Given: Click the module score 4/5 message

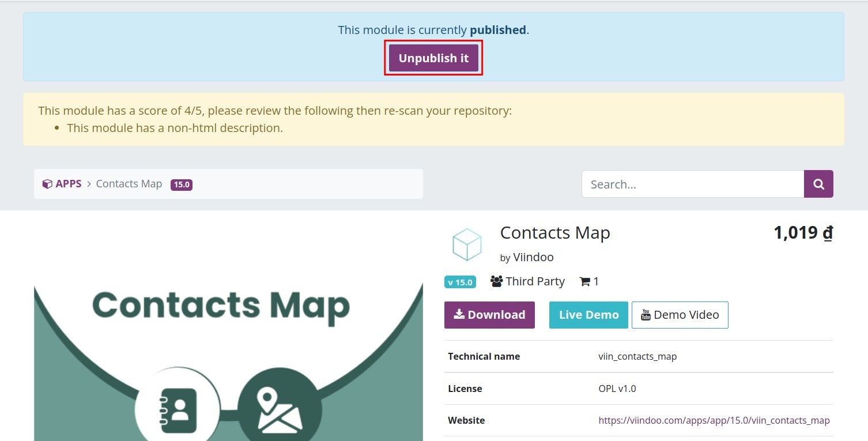Looking at the screenshot, I should tap(275, 111).
